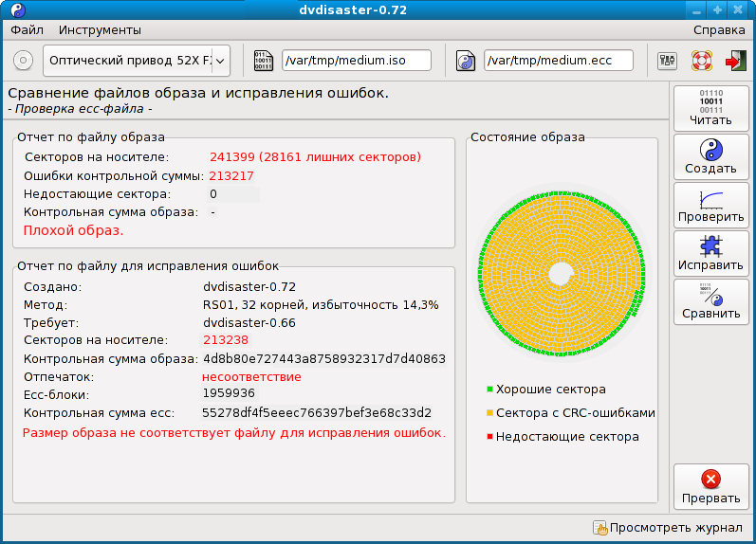Stop the operation with Прервать button
The image size is (756, 544).
coord(710,486)
